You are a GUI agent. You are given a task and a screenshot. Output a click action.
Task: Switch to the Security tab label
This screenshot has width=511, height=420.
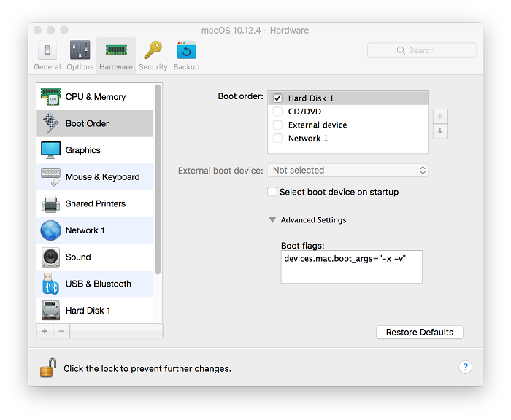coord(153,67)
